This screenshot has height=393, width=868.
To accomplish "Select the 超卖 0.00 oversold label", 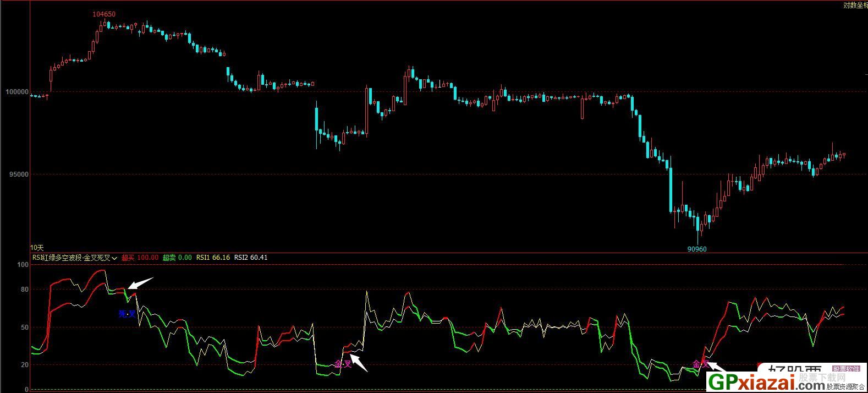I will [177, 258].
